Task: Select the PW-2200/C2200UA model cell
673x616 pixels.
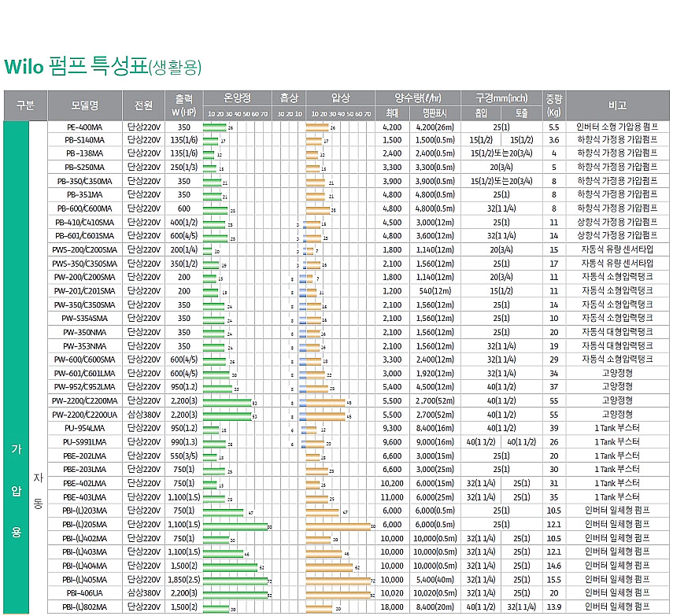Action: click(83, 415)
